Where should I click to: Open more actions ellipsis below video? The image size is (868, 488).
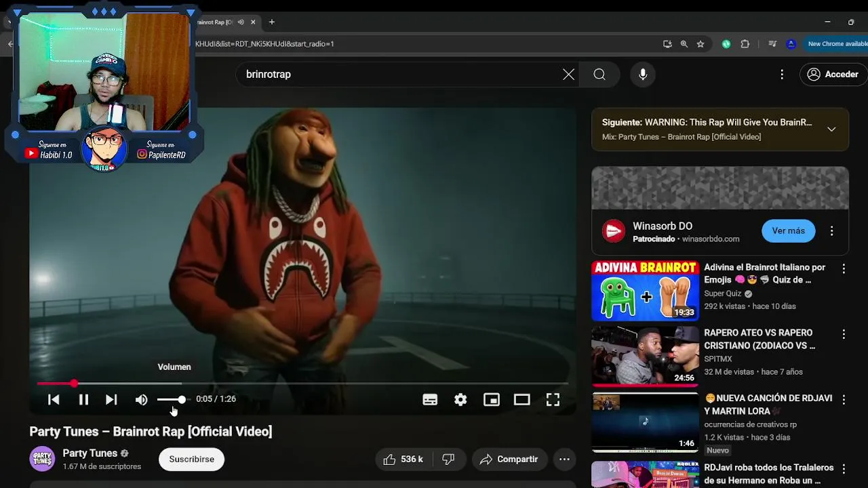(564, 460)
